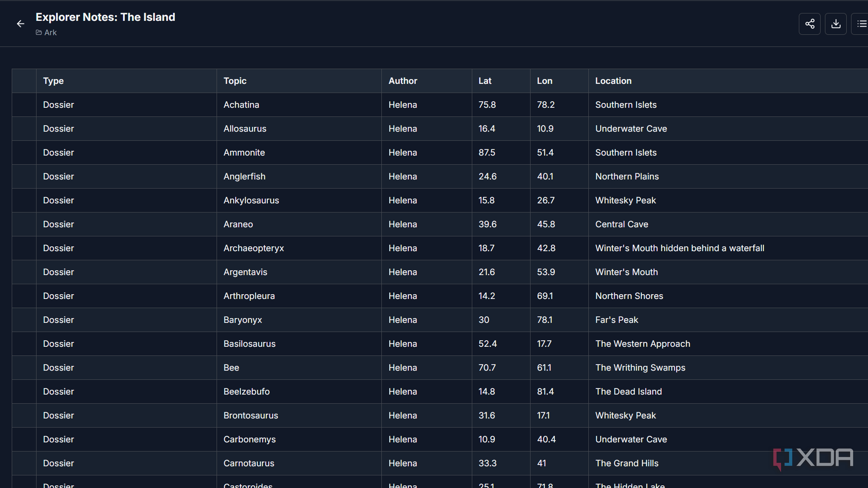The image size is (868, 488).
Task: Click the Ammonite topic cell
Action: click(x=299, y=153)
